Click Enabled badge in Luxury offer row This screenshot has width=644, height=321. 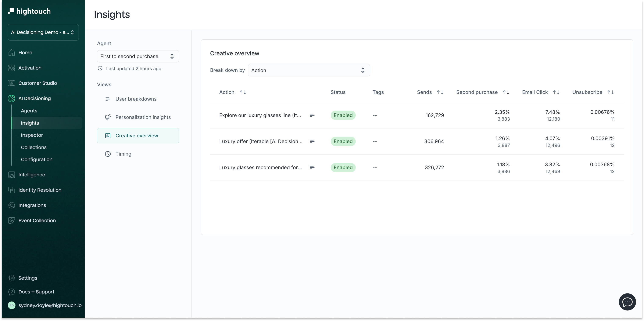point(343,141)
